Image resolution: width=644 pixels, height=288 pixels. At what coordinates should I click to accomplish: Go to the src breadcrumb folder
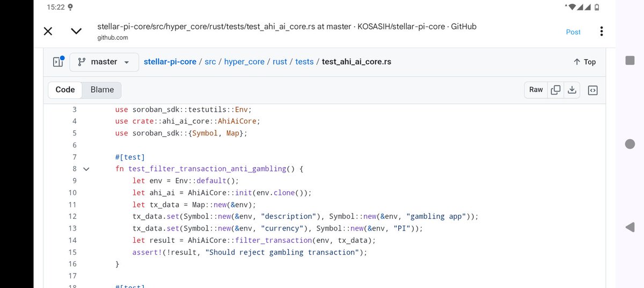click(x=210, y=62)
